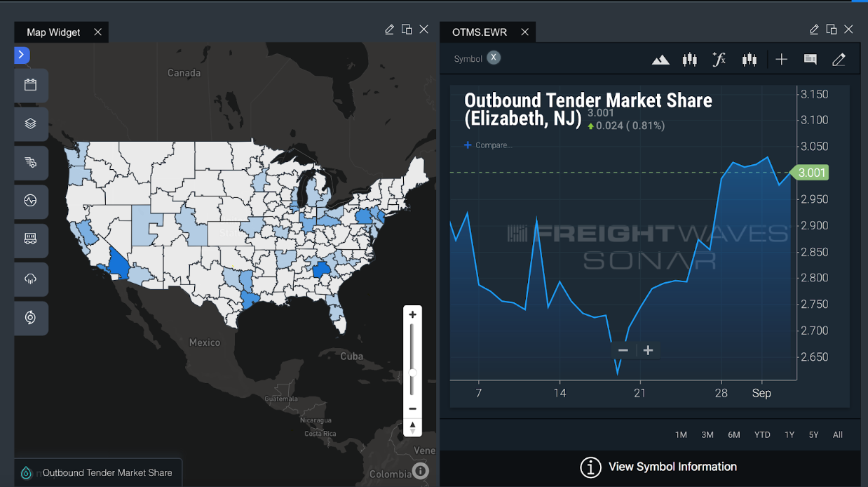Click the Symbol label in chart toolbar
This screenshot has height=487, width=868.
click(x=468, y=59)
